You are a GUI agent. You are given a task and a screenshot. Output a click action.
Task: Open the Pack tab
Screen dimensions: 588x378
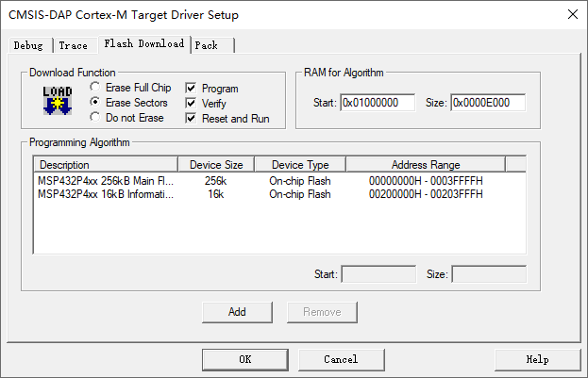[211, 45]
